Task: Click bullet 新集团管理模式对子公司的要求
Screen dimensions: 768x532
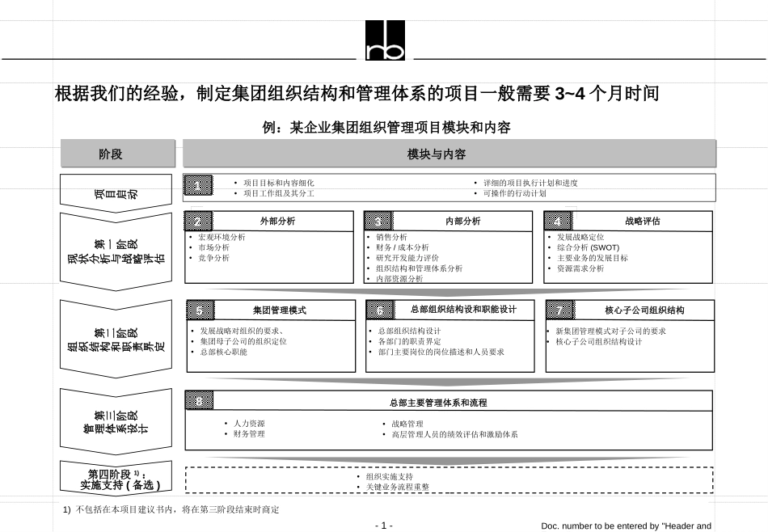Action: (x=611, y=331)
